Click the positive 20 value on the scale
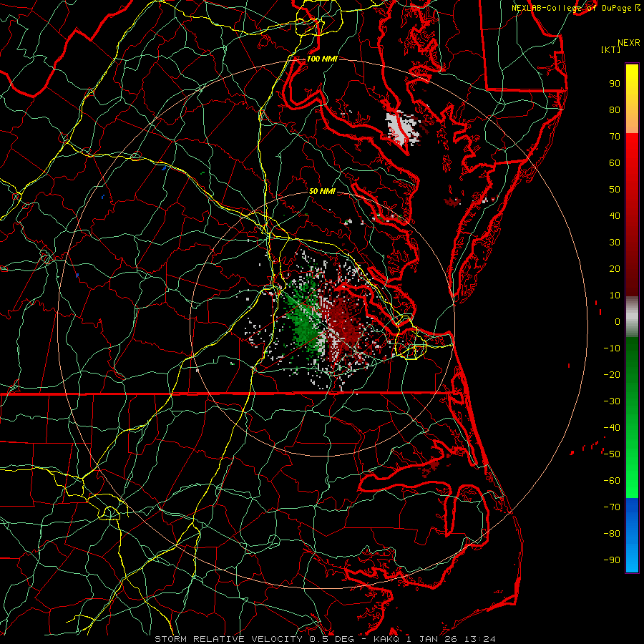644x644 pixels. (x=615, y=269)
